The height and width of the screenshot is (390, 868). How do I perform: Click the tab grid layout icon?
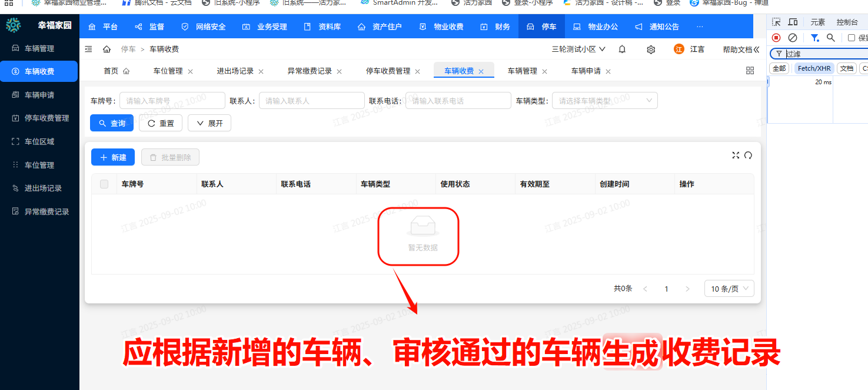coord(750,71)
